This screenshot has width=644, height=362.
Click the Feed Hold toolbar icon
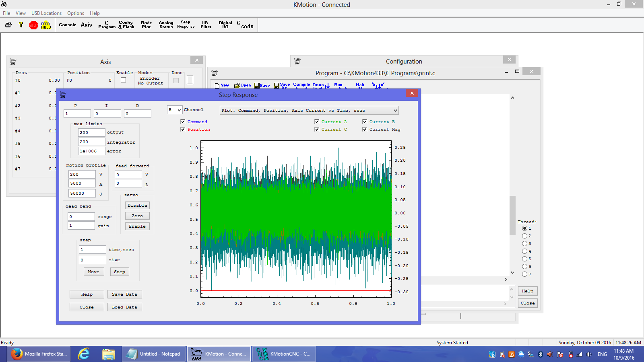[46, 25]
